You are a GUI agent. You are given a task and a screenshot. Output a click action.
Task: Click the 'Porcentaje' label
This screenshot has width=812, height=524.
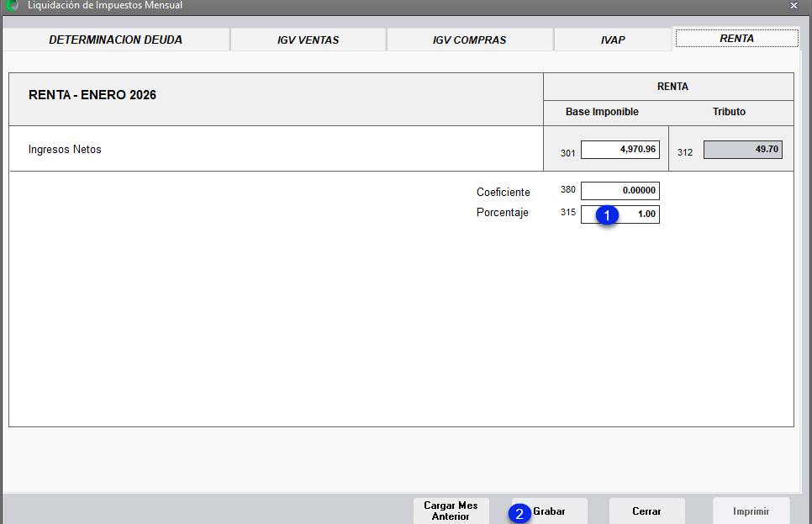tap(503, 213)
